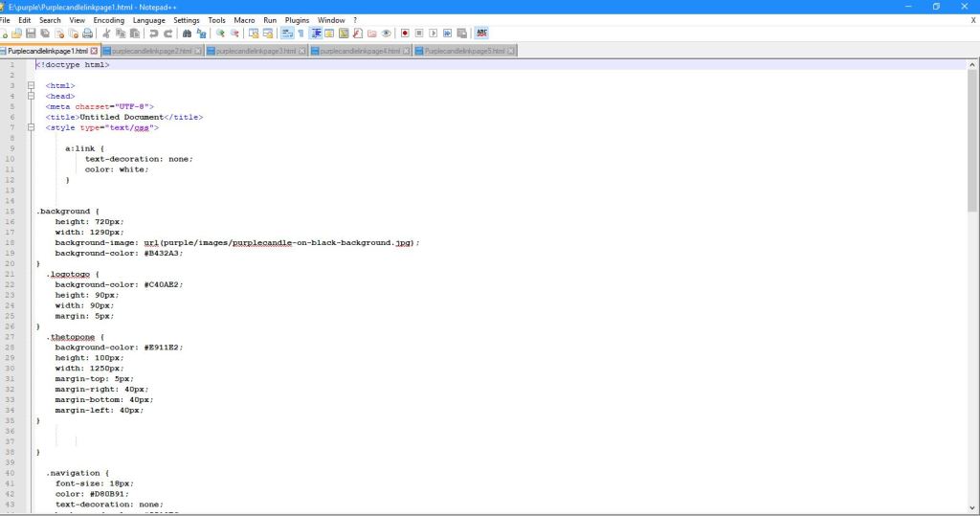Viewport: 980px width, 516px height.
Task: Collapse the <style> block fold marker
Action: (x=32, y=127)
